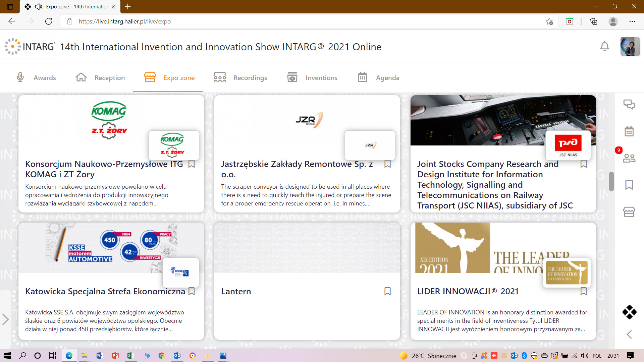Bookmark the LIDER INNOWACJI 2021 card

(584, 291)
